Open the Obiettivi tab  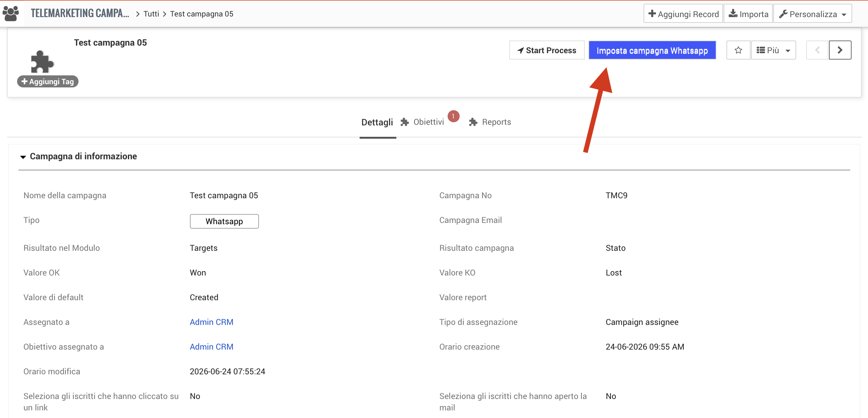click(x=428, y=122)
